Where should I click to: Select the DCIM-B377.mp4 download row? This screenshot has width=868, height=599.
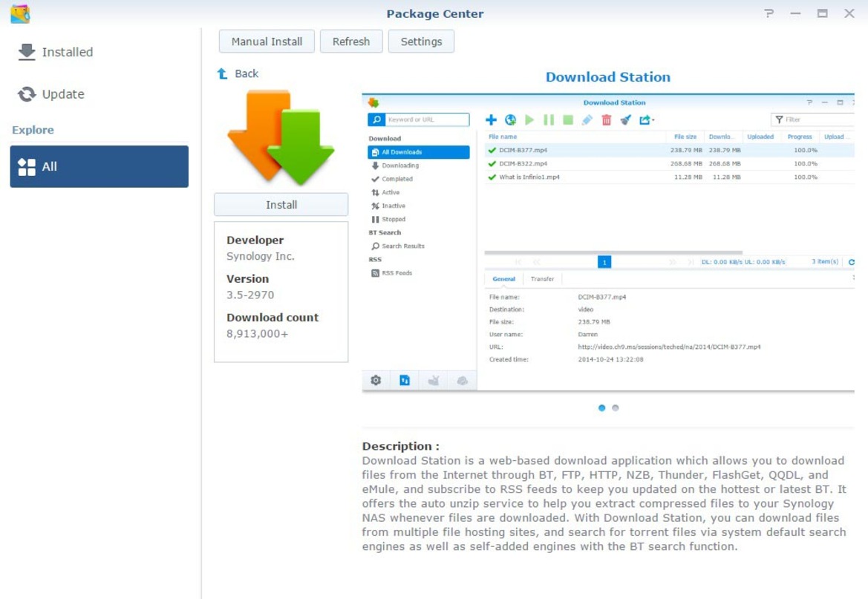click(x=669, y=150)
